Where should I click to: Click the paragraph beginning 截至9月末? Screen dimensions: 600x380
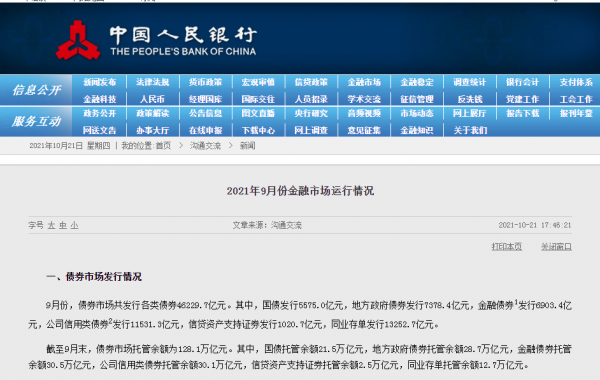click(300, 357)
